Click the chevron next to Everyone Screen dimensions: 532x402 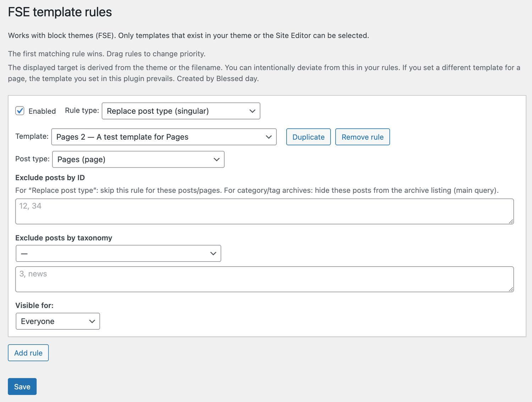pyautogui.click(x=92, y=321)
